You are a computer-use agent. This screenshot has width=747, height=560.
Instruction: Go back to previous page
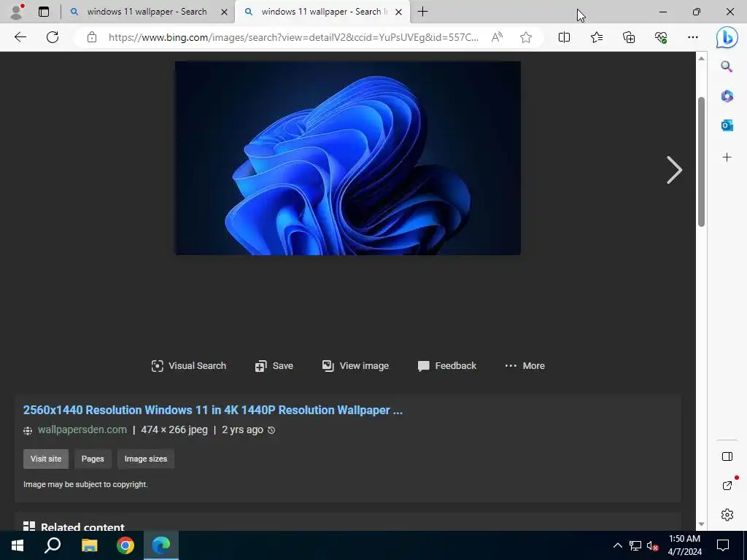pyautogui.click(x=20, y=37)
